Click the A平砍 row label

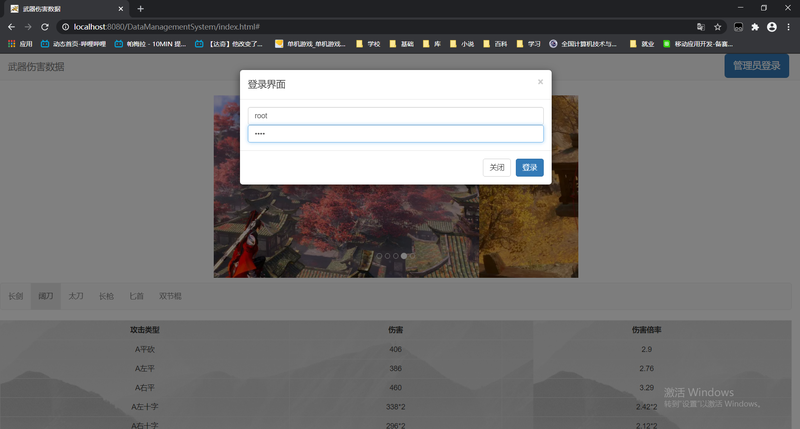point(145,349)
